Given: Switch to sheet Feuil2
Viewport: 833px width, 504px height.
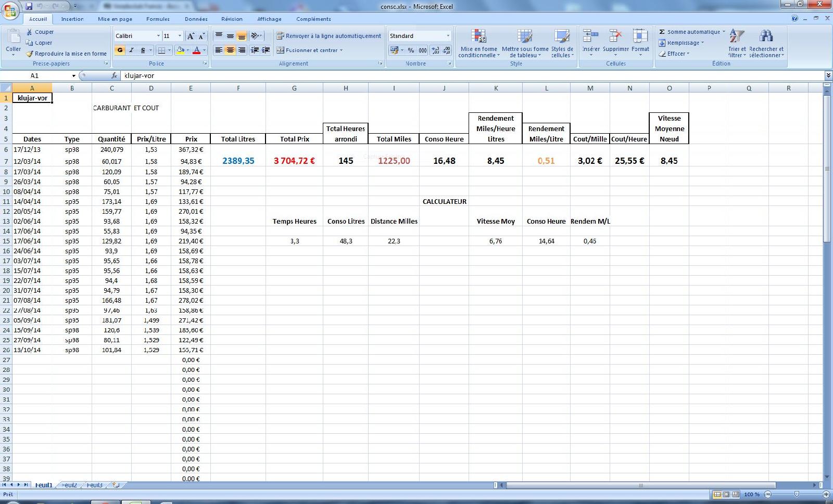Looking at the screenshot, I should (x=69, y=485).
